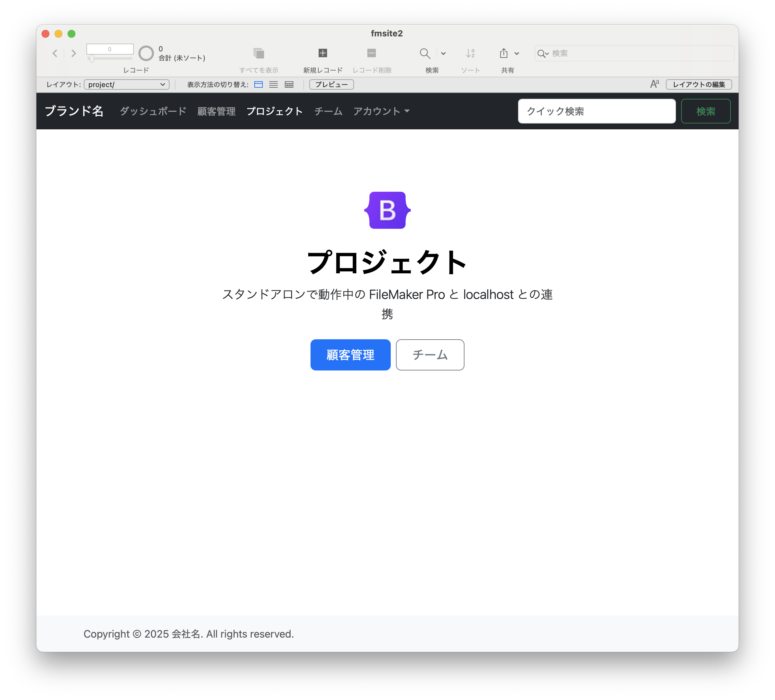Expand the アカウント navigation dropdown
This screenshot has width=775, height=700.
(x=381, y=111)
